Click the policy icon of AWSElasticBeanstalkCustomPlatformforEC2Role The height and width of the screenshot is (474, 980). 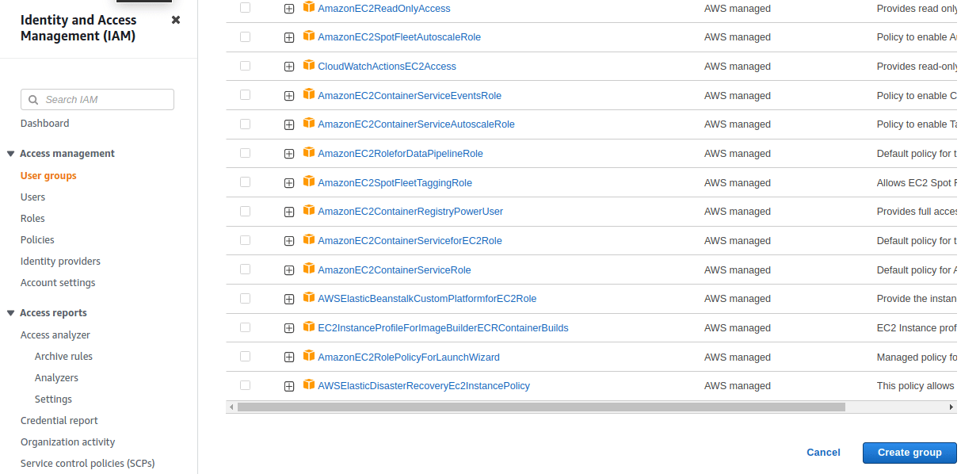pyautogui.click(x=309, y=298)
